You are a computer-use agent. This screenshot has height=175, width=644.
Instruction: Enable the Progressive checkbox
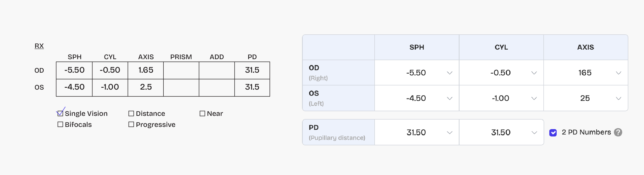[x=131, y=124]
